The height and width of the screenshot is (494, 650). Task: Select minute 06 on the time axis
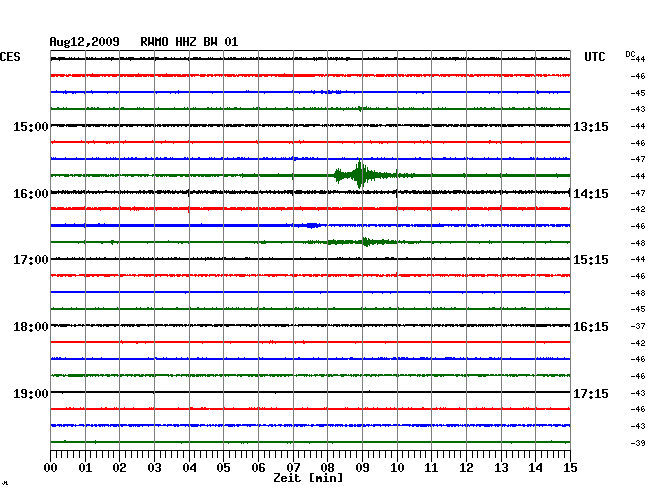(258, 467)
